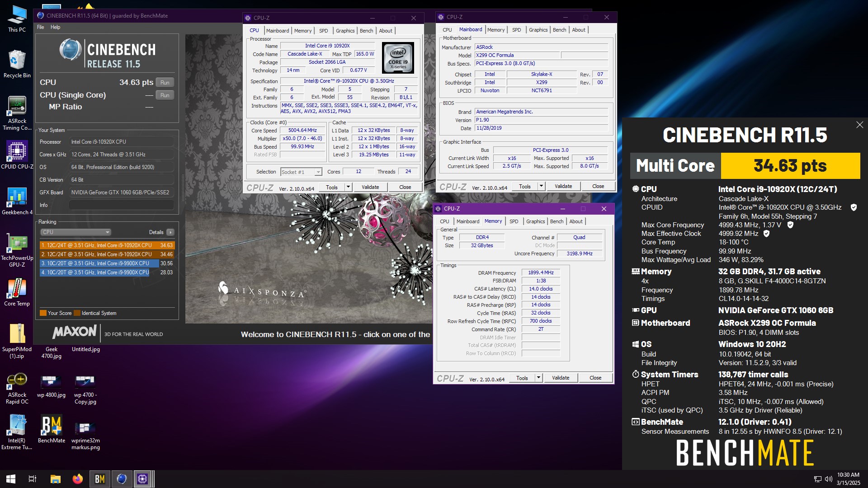Open CPUID CPU-Z desktop shortcut
The width and height of the screenshot is (868, 488).
click(x=17, y=155)
